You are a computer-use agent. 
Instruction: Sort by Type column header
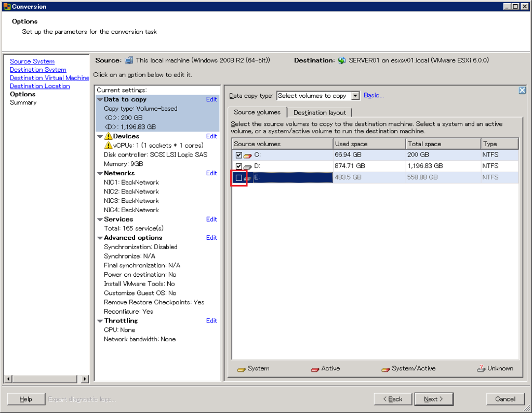click(x=500, y=144)
